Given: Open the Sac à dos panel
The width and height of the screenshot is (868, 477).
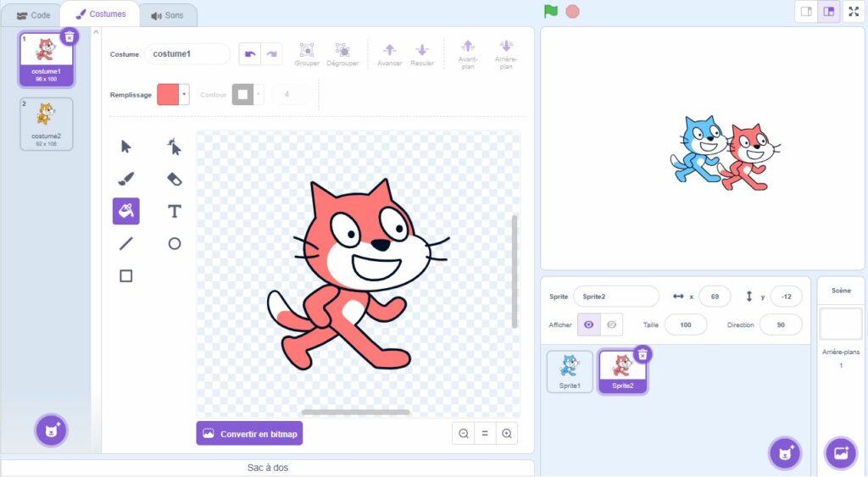Looking at the screenshot, I should (x=267, y=468).
